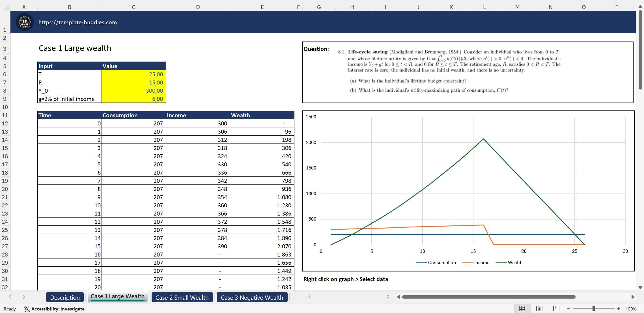The height and width of the screenshot is (313, 644).
Task: Add a new worksheet with the plus icon
Action: click(310, 297)
